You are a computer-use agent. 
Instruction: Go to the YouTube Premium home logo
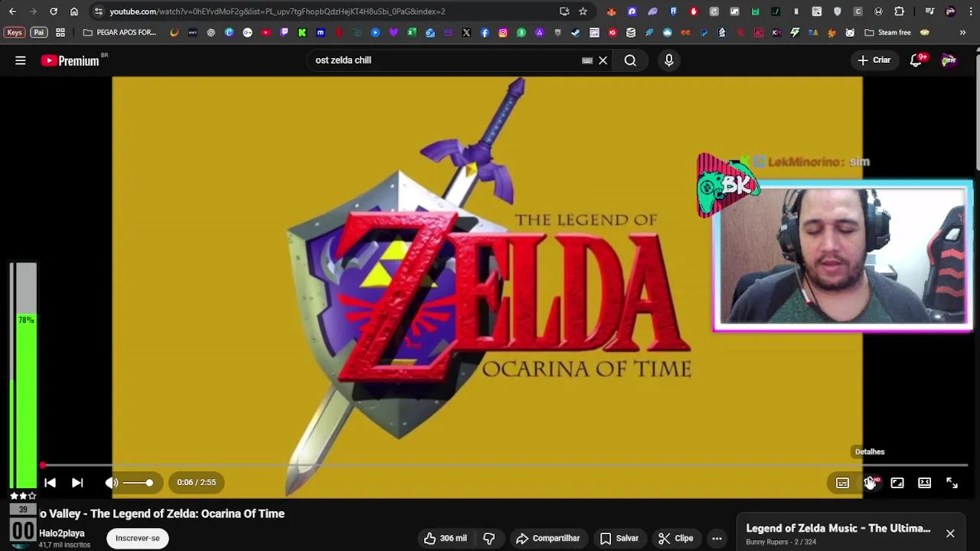70,60
